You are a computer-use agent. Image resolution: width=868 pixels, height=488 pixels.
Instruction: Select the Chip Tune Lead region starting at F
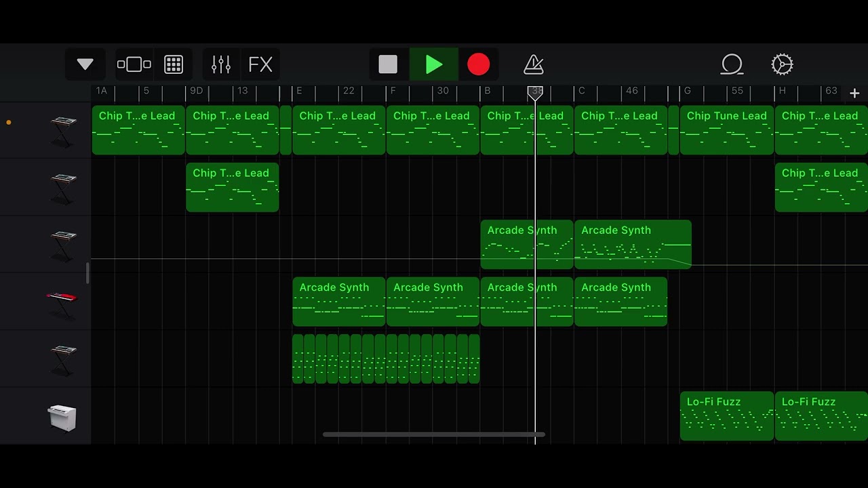(x=433, y=130)
